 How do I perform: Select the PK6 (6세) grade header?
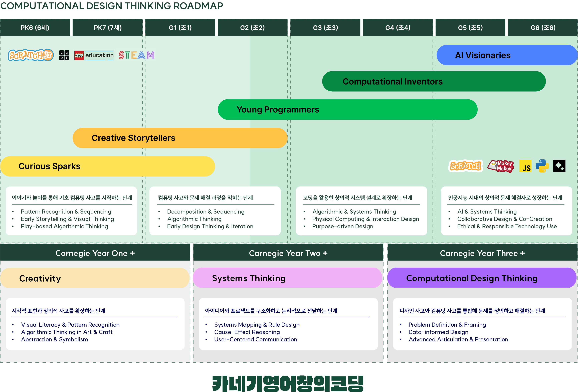35,28
